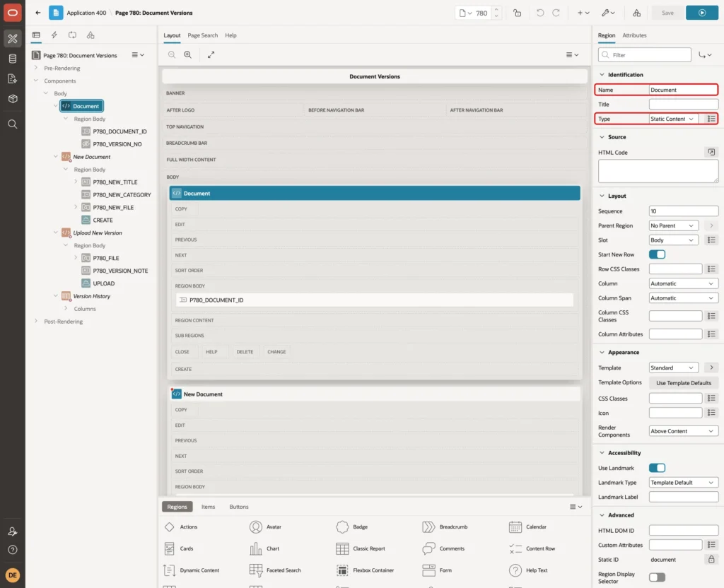Show Items gallery tab
724x588 pixels.
tap(209, 507)
